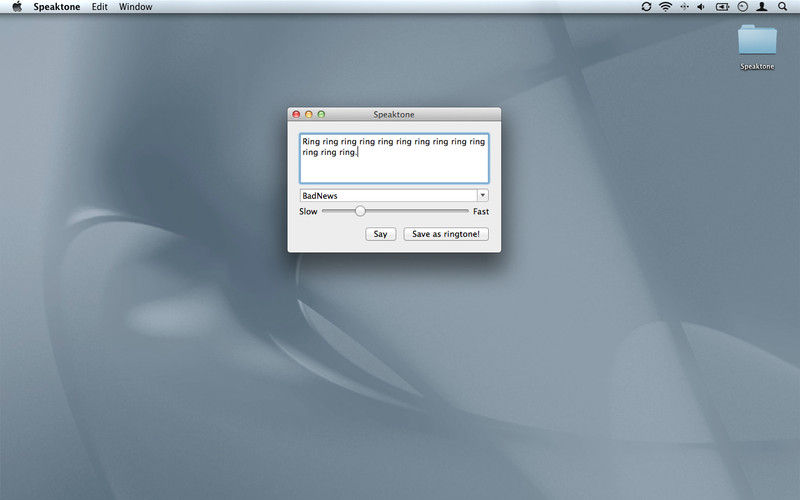Screen dimensions: 800x500
Task: Click the Speaktone window title bar
Action: pos(394,114)
